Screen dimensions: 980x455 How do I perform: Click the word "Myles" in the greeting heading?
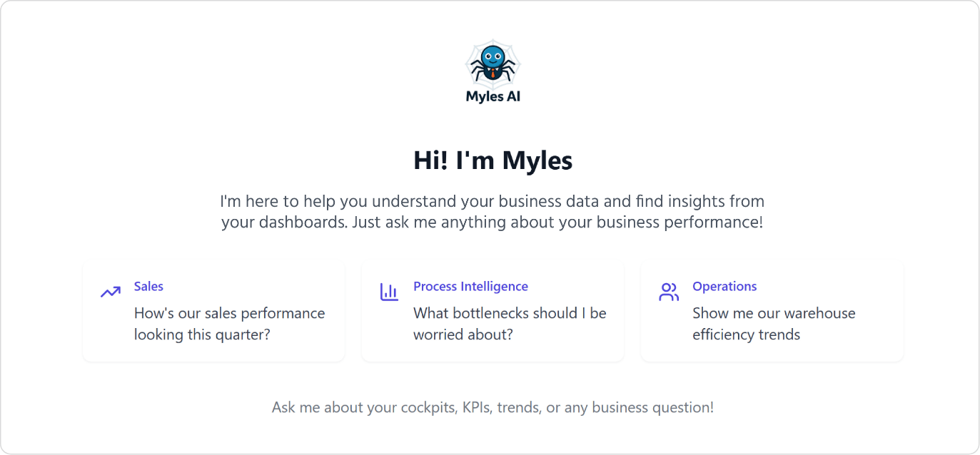point(537,160)
